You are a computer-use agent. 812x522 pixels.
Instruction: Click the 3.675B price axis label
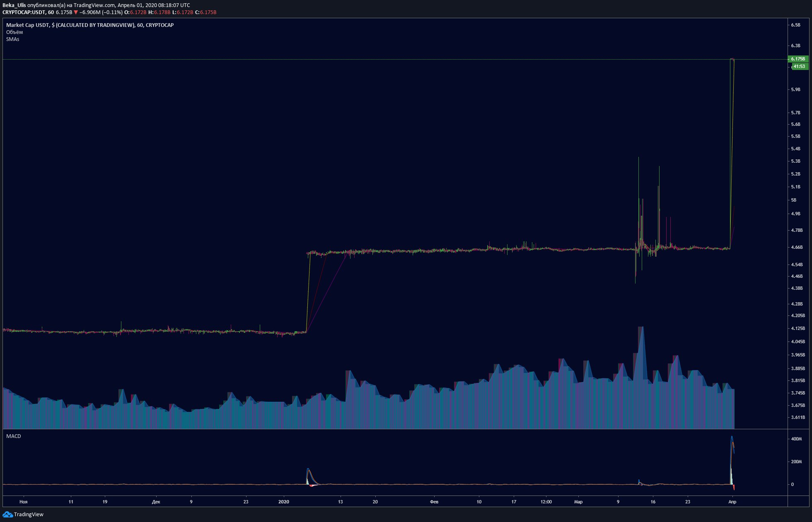[x=798, y=406]
